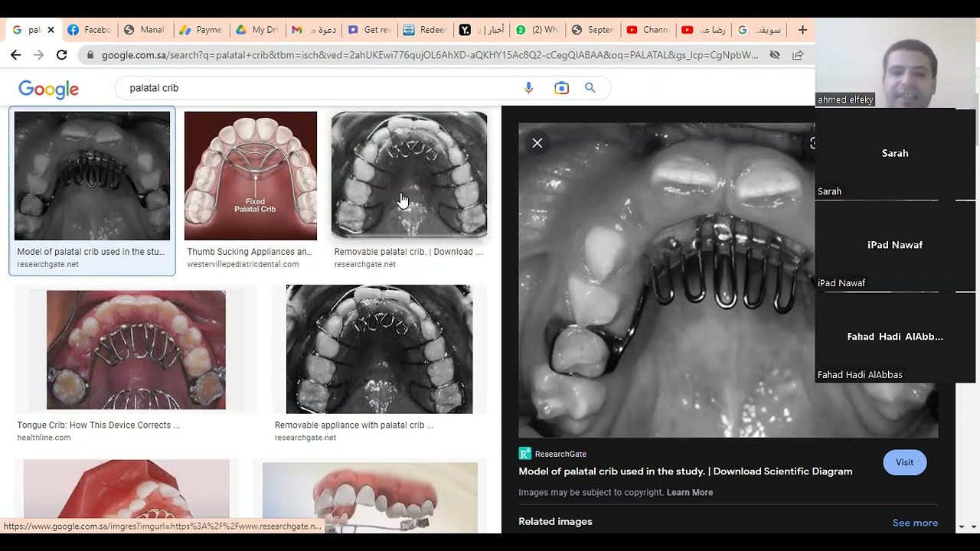The width and height of the screenshot is (980, 551).
Task: Start voice search with the microphone icon
Action: 528,88
